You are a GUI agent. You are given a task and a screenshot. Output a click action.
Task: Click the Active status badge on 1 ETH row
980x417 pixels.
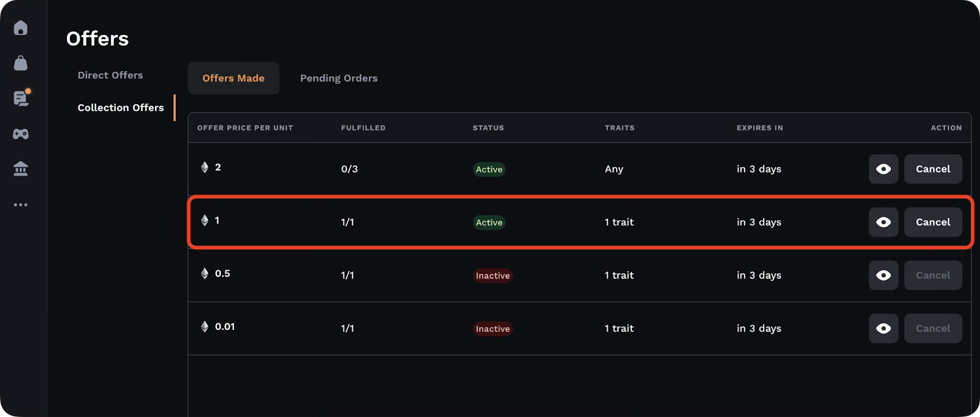point(489,222)
